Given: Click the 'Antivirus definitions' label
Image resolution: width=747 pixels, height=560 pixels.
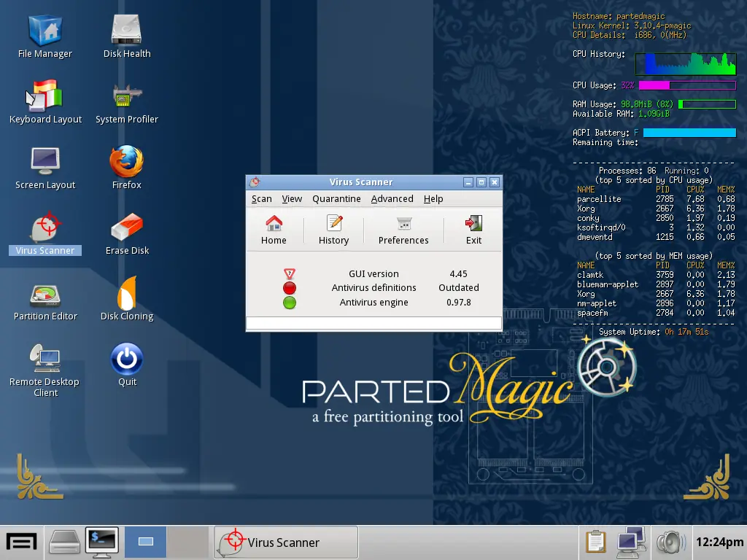Looking at the screenshot, I should tap(374, 287).
